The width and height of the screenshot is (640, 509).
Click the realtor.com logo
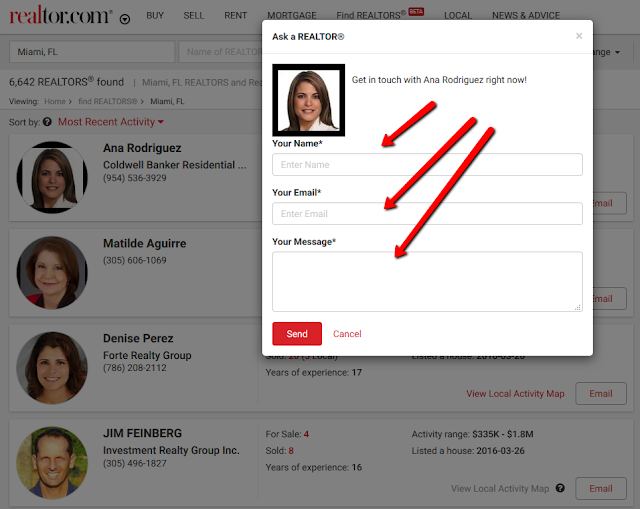point(61,15)
